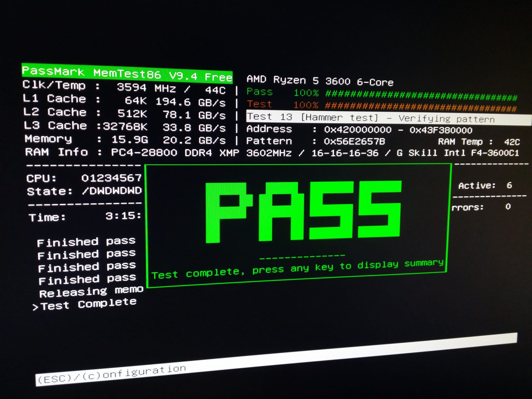Click 'Test complete, press any key' message
Viewport: 532px width, 399px height.
pyautogui.click(x=298, y=269)
